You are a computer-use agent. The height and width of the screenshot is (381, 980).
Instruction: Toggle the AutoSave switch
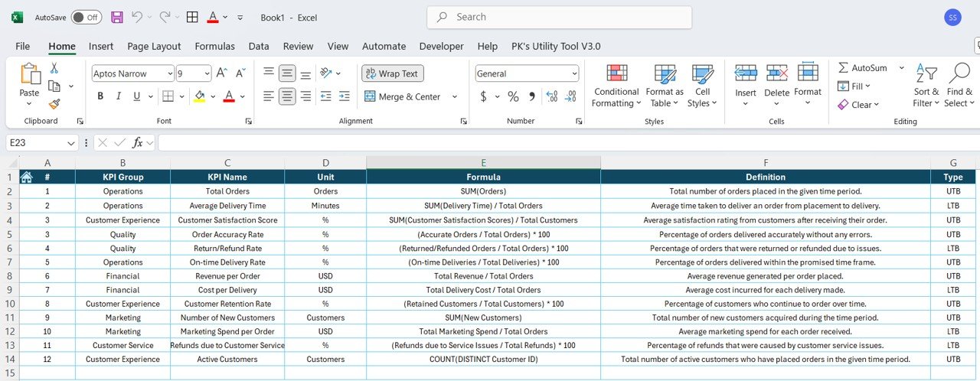[86, 17]
